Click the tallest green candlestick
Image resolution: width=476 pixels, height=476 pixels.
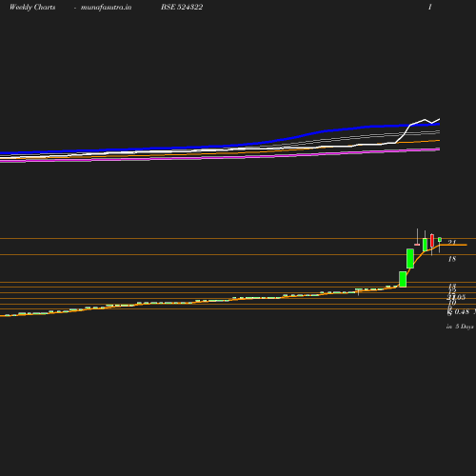(x=410, y=258)
